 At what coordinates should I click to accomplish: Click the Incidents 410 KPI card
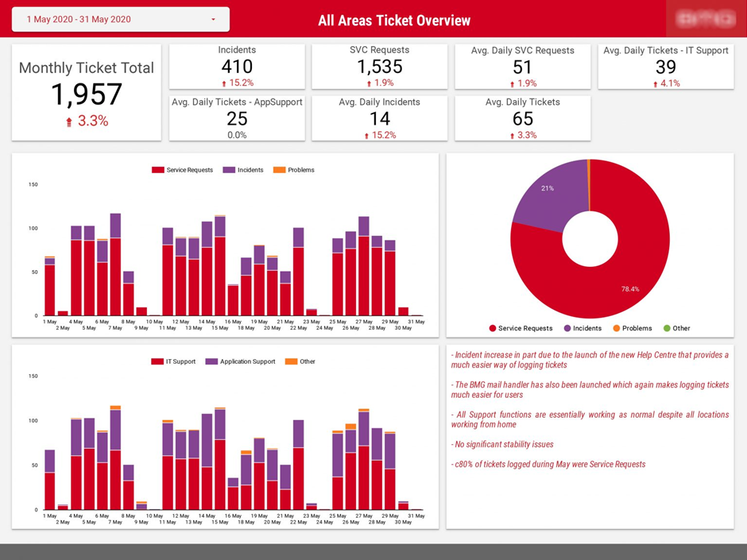236,66
